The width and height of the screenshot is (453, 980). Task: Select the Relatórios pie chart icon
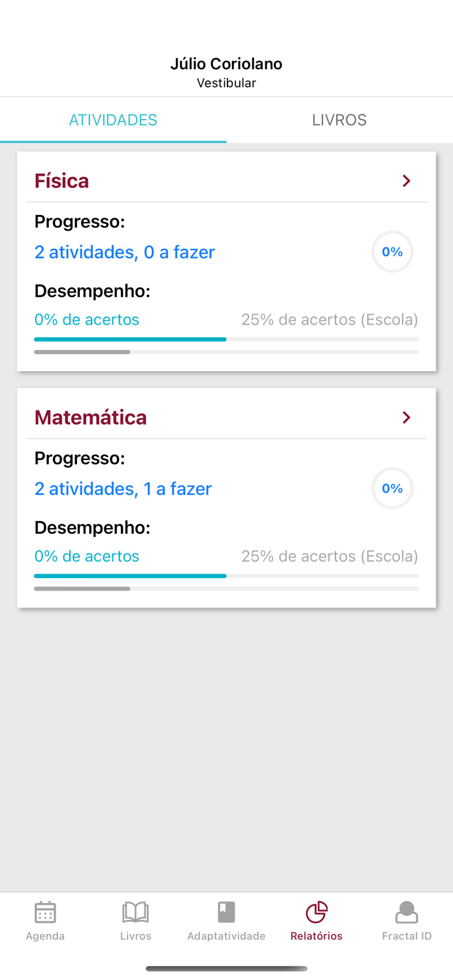[x=316, y=913]
